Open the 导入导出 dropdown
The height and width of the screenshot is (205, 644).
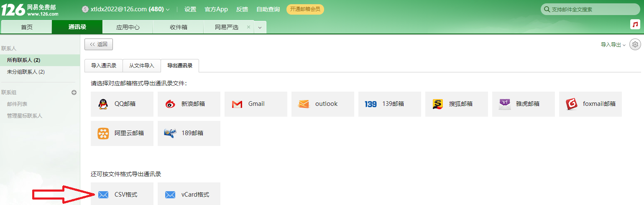613,45
